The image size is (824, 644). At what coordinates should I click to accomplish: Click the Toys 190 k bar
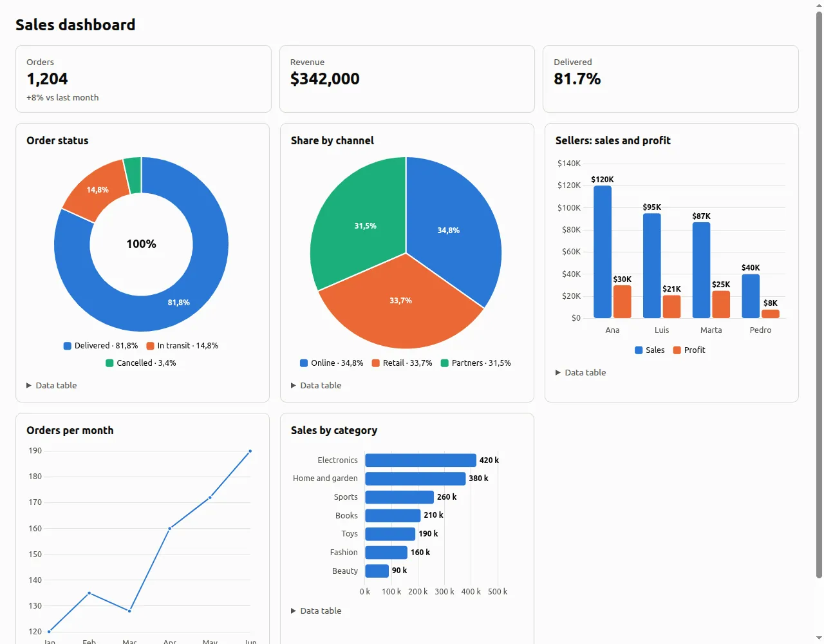pos(390,534)
